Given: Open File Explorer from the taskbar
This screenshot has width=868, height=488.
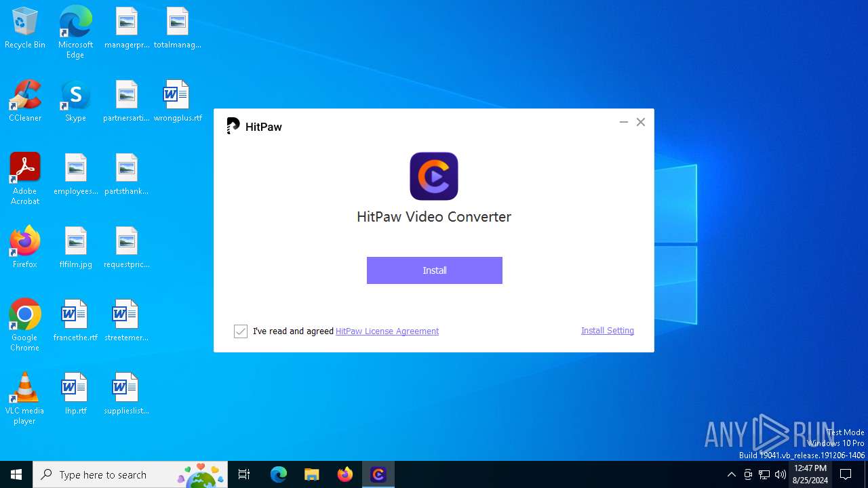Looking at the screenshot, I should pyautogui.click(x=312, y=474).
